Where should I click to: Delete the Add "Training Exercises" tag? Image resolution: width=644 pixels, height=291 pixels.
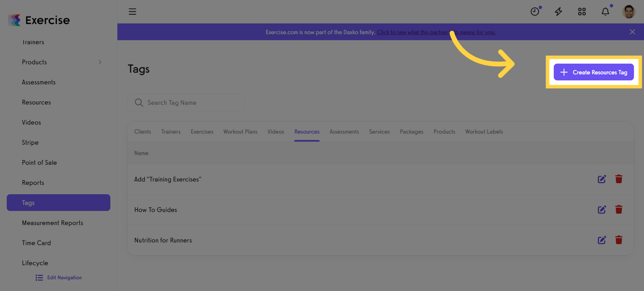tap(619, 179)
